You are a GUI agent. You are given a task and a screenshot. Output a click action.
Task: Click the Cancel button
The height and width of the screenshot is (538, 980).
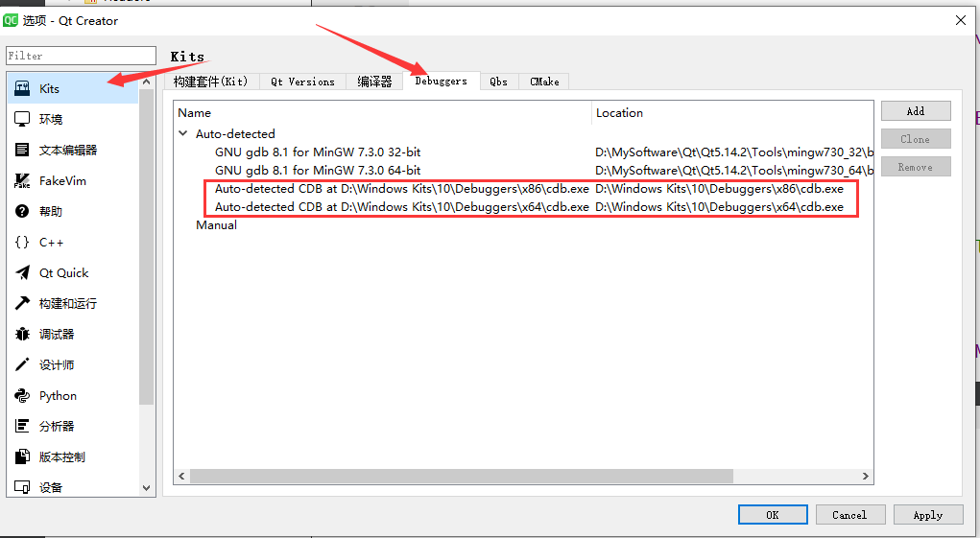[x=849, y=515]
